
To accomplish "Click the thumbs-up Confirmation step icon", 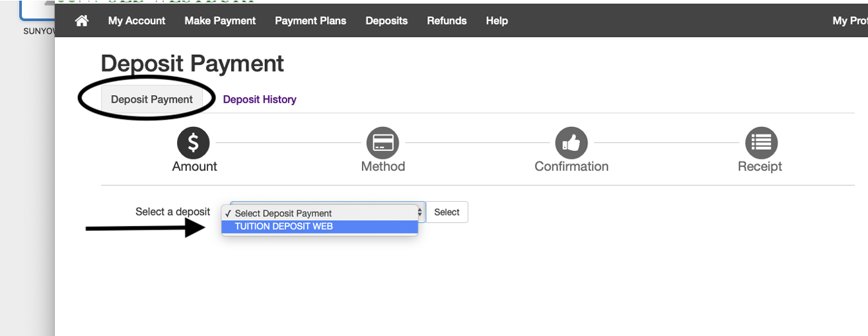I will pos(571,143).
